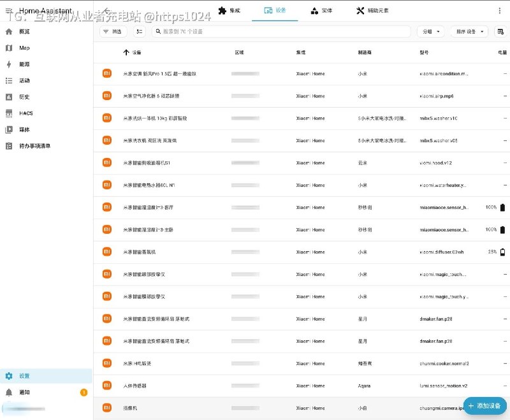Viewport: 510px width, 420px height.
Task: Open the 待办事项清单 to-do list
Action: pos(46,146)
